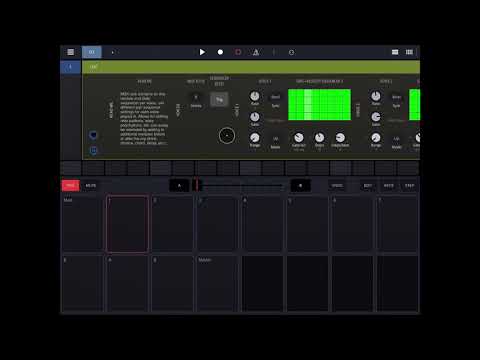
Task: Switch to the columns layout view icon
Action: coord(409,52)
